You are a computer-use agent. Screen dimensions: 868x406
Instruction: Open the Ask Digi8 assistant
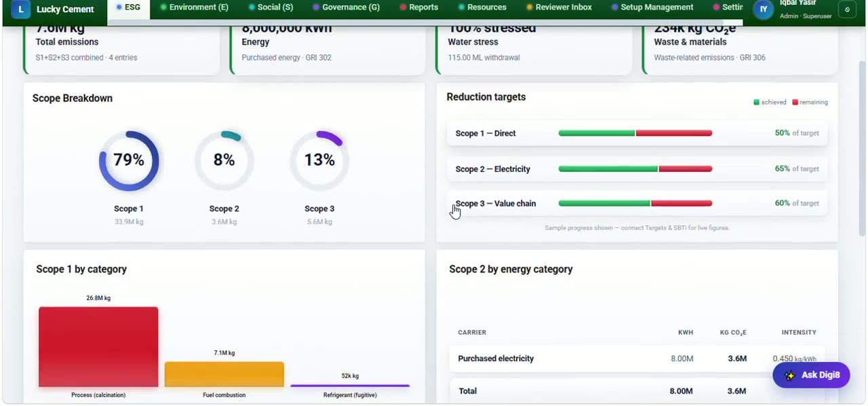pyautogui.click(x=811, y=375)
